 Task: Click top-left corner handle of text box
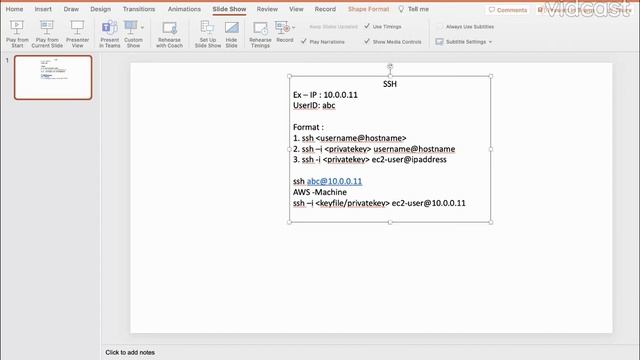289,76
